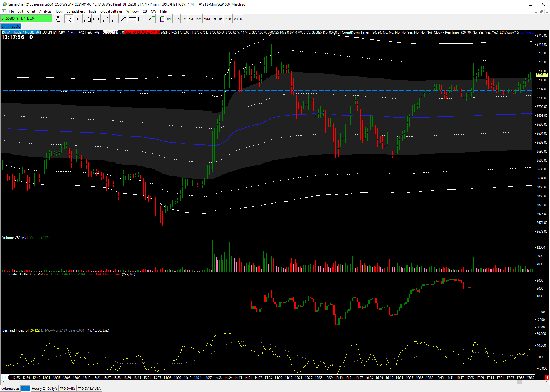
Task: Select the Calculator line drawing tool
Action: click(x=87, y=19)
